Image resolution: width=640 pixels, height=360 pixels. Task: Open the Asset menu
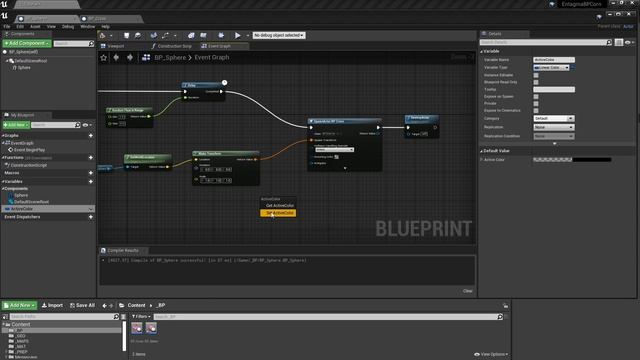(x=35, y=27)
